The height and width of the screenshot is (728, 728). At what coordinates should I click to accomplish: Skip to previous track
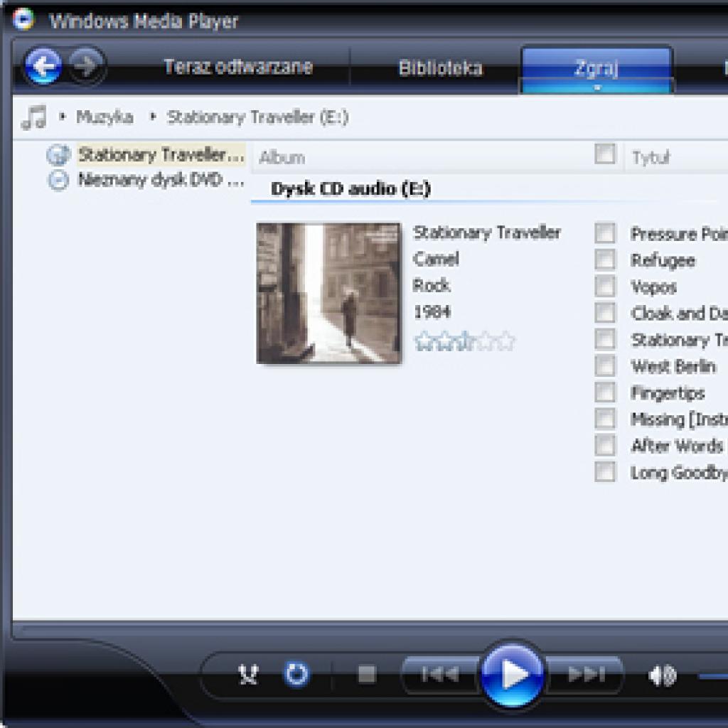point(439,674)
